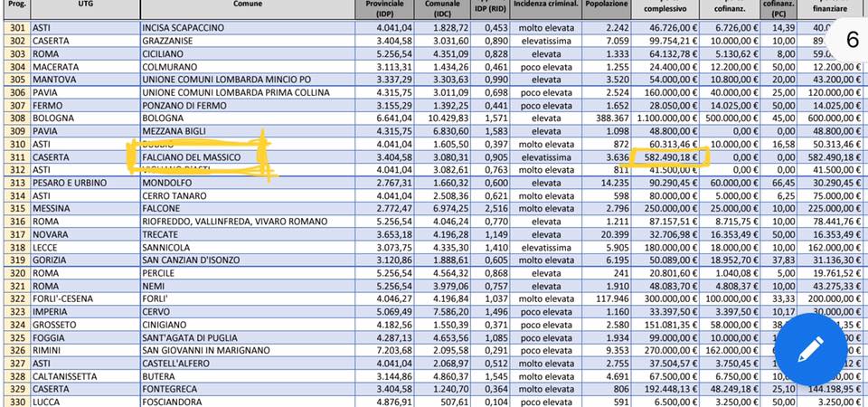The width and height of the screenshot is (868, 407).
Task: Select the Provinciale (IDP) column header
Action: [384, 9]
